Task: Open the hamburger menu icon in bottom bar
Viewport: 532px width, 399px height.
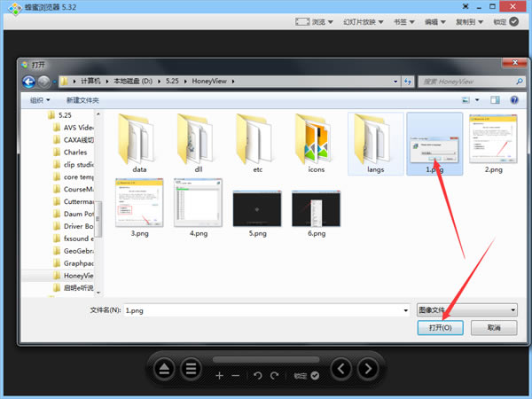Action: click(191, 369)
